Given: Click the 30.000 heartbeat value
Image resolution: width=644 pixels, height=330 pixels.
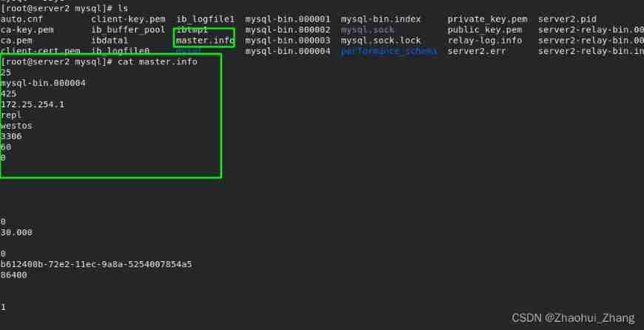Looking at the screenshot, I should point(16,232).
